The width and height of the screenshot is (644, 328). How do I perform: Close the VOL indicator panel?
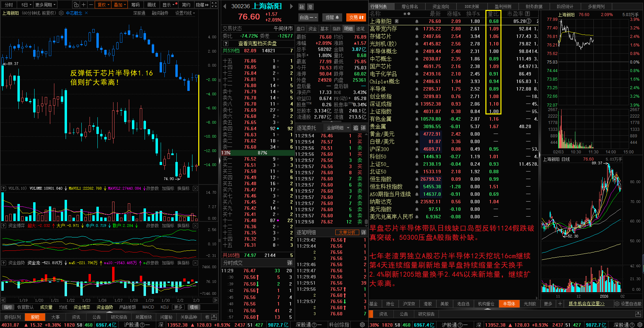[195, 188]
